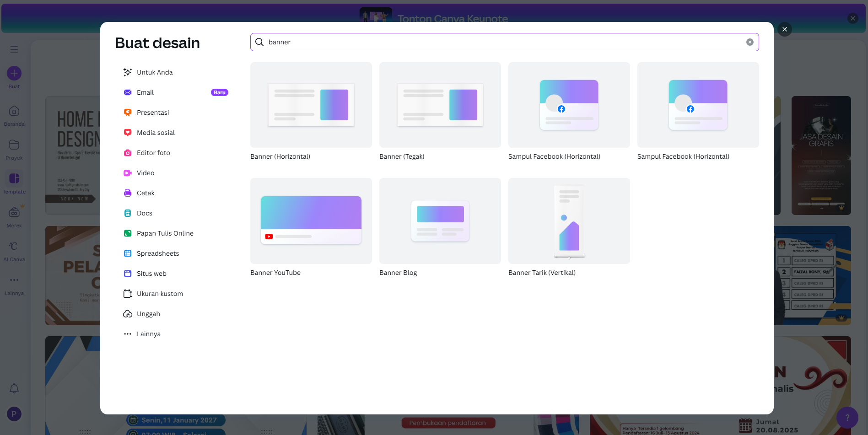This screenshot has width=868, height=435.
Task: Open Lainnya in left sidebar
Action: [14, 285]
